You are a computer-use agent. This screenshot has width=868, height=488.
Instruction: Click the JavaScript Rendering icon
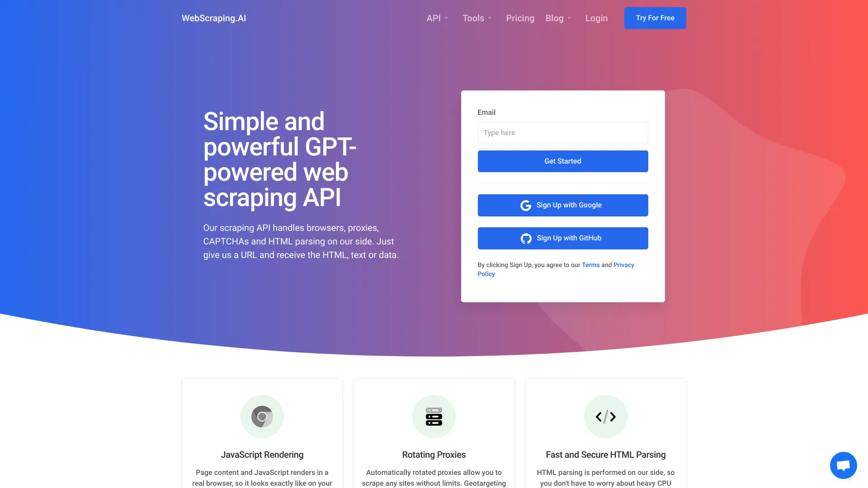tap(262, 416)
